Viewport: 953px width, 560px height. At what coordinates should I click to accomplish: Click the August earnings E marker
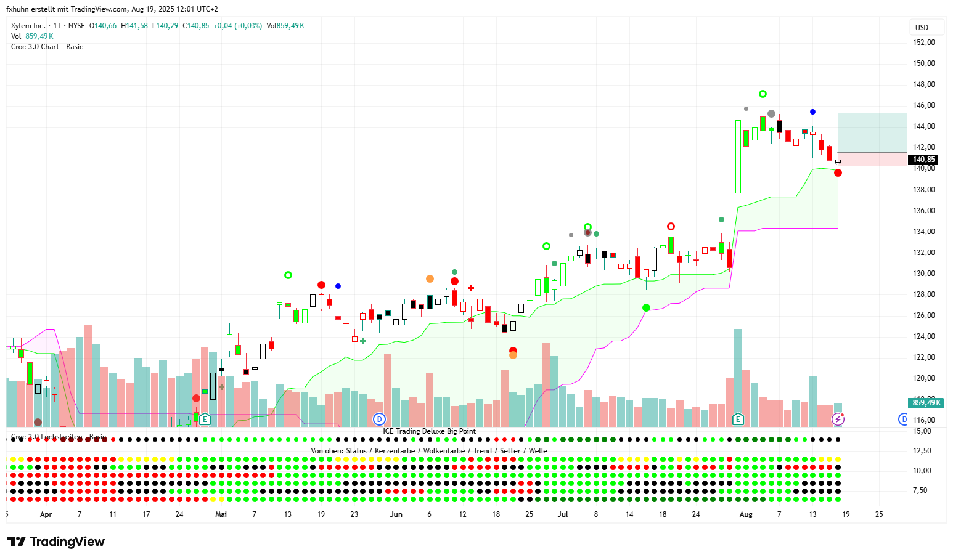coord(738,420)
